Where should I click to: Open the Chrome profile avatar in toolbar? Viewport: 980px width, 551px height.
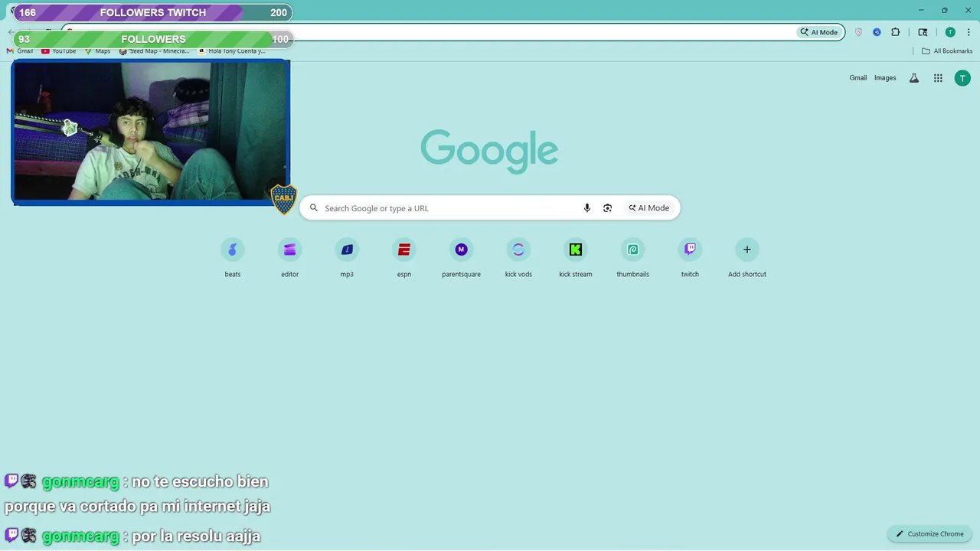(x=950, y=32)
